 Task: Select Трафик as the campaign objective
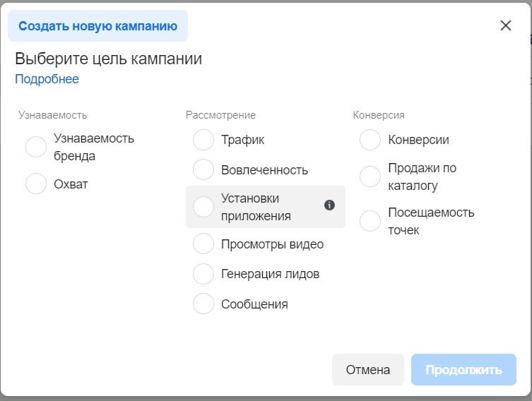tap(203, 140)
